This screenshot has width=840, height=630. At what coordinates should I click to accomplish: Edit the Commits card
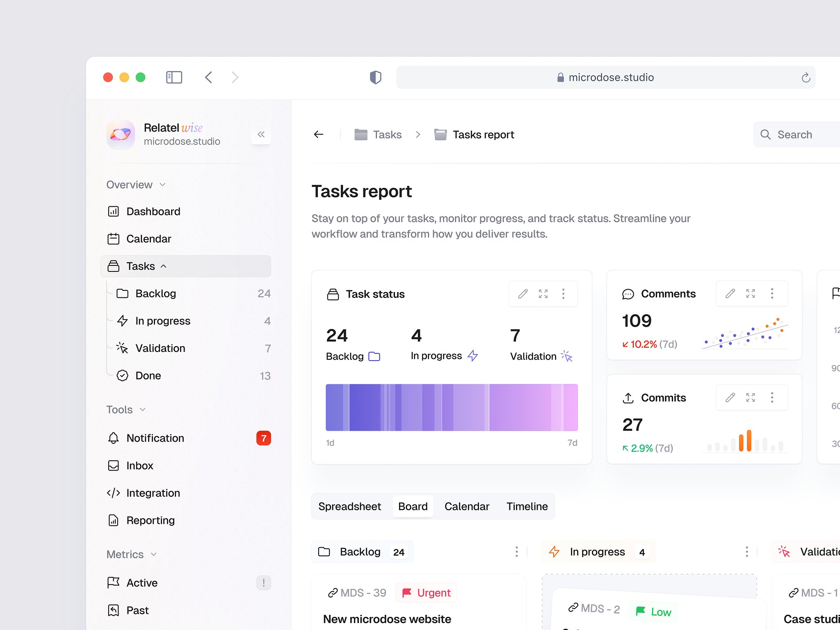click(730, 397)
